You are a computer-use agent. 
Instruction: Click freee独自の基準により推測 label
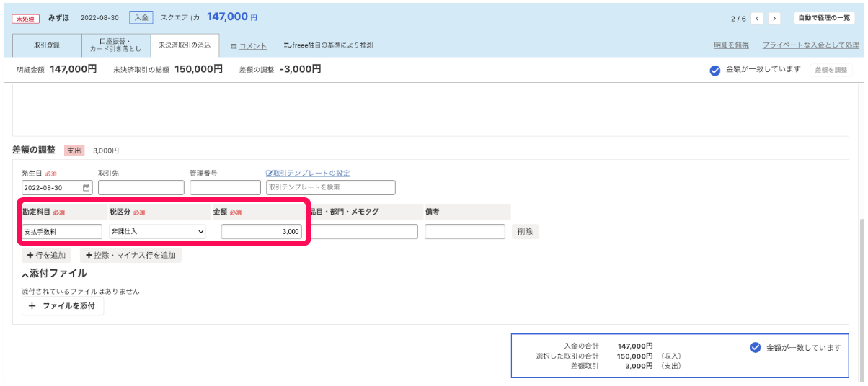[328, 45]
